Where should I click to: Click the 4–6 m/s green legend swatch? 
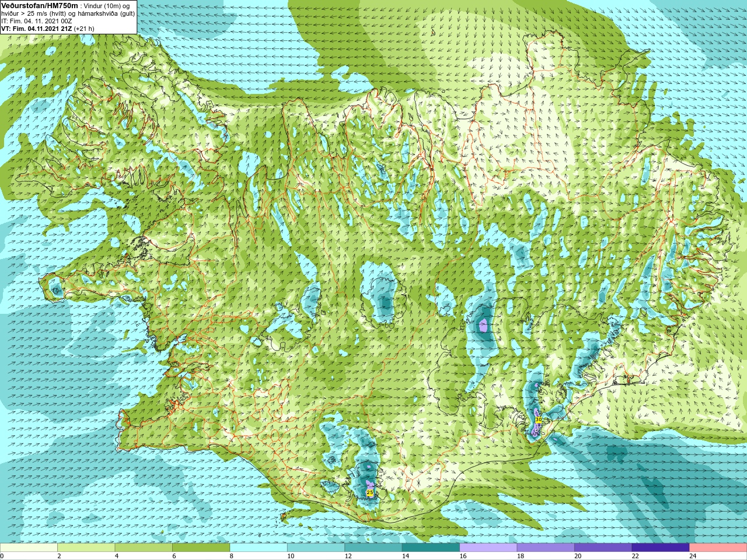(144, 548)
